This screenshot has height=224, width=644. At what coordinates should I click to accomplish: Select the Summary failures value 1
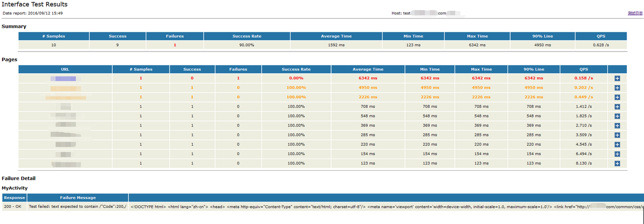pyautogui.click(x=175, y=45)
